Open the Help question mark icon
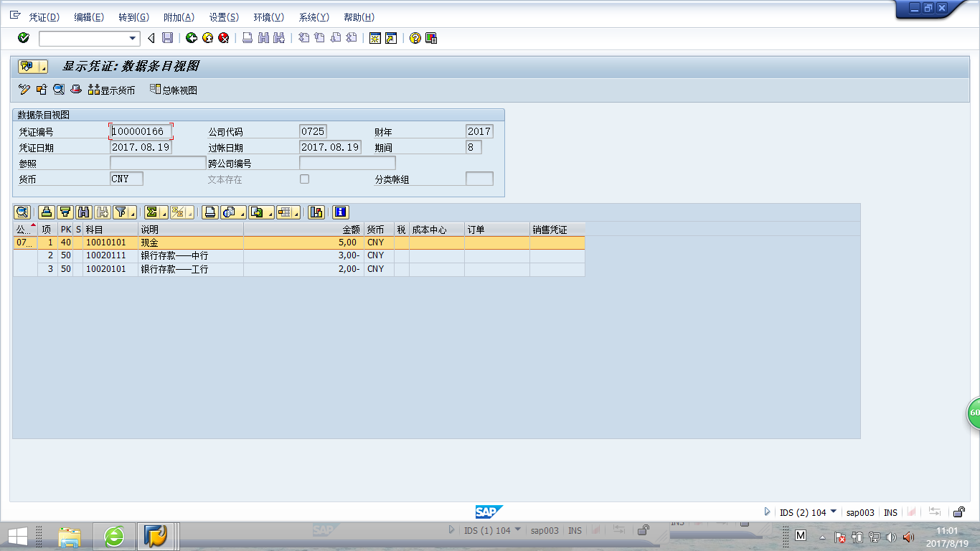Image resolution: width=980 pixels, height=551 pixels. [x=415, y=38]
